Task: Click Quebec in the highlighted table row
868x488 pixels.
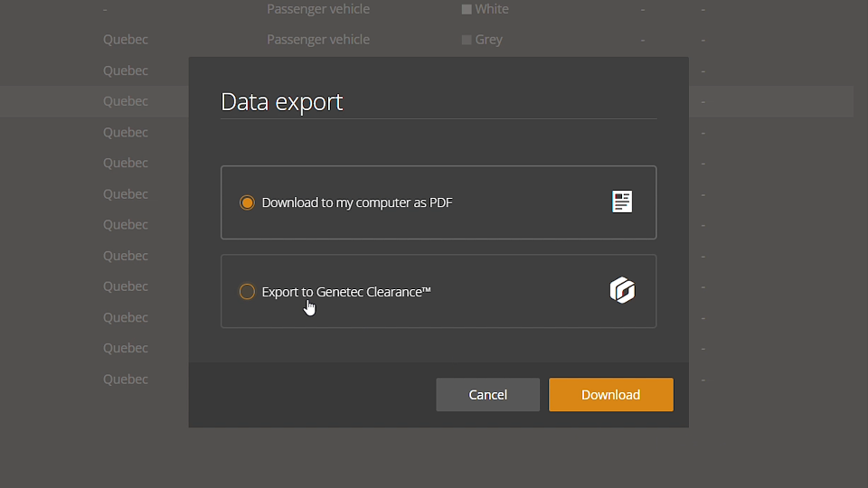Action: [x=125, y=101]
